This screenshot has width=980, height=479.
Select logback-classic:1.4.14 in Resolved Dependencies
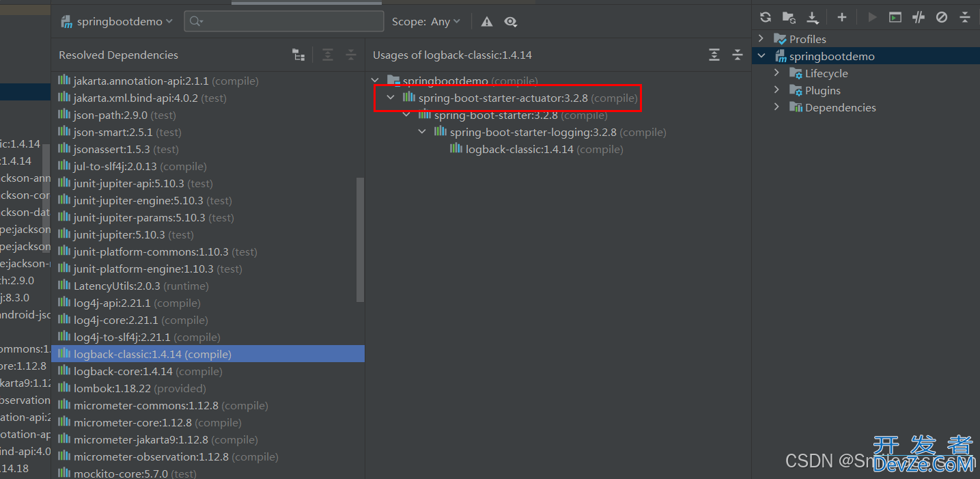[208, 354]
